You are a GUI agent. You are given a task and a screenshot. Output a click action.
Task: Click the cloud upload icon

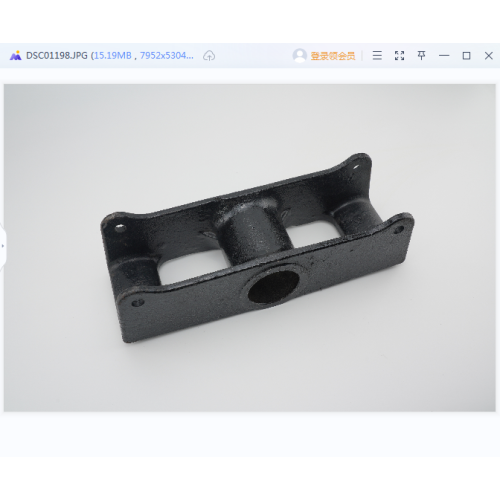click(x=209, y=56)
